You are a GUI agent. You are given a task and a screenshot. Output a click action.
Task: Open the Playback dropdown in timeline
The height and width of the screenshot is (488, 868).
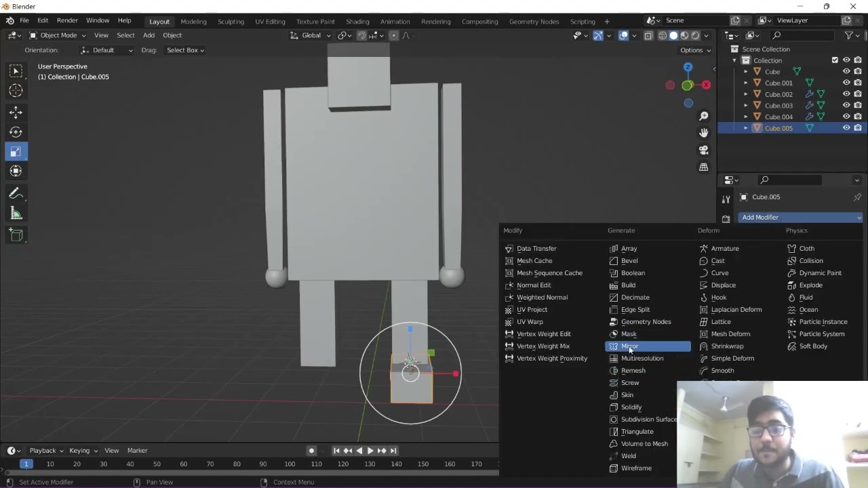[x=46, y=451]
